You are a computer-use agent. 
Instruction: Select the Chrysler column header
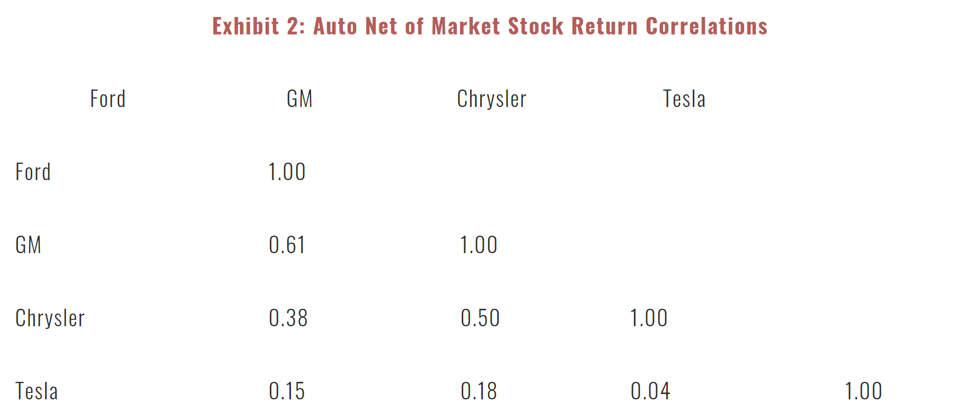[491, 99]
